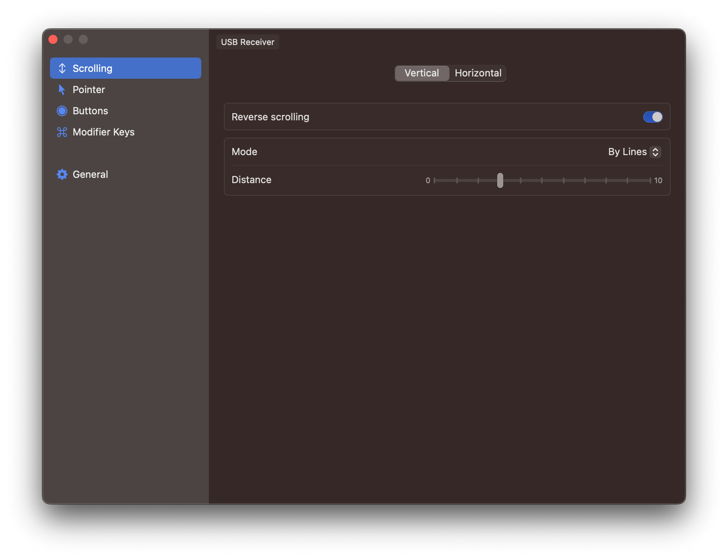Switch to the Horizontal tab

point(478,73)
